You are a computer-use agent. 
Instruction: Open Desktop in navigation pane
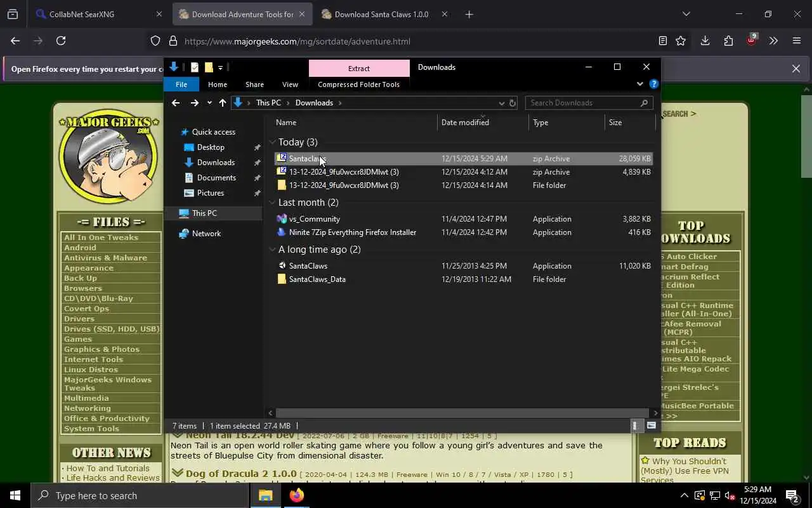(211, 147)
